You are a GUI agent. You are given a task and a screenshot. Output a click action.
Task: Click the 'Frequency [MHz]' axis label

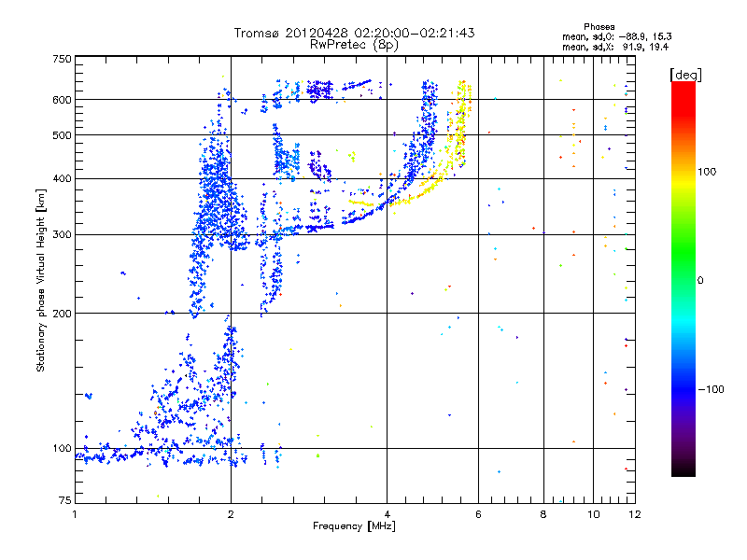354,526
